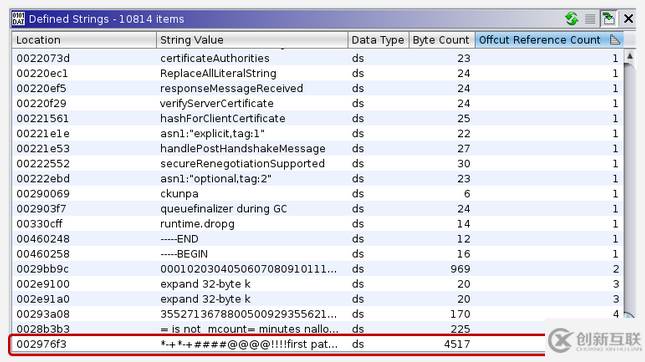Click byte count 969
Screen dimensions: 645x362
(x=460, y=269)
